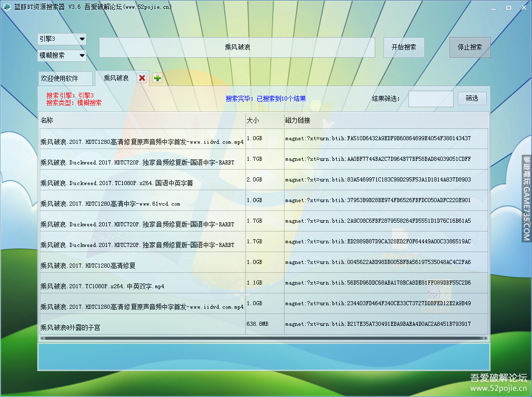Click magnet link starting with 37953B9B28BE
The height and width of the screenshot is (397, 532).
tap(378, 200)
